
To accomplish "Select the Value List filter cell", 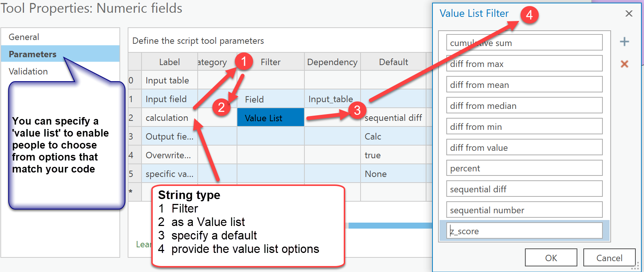I will (x=270, y=118).
